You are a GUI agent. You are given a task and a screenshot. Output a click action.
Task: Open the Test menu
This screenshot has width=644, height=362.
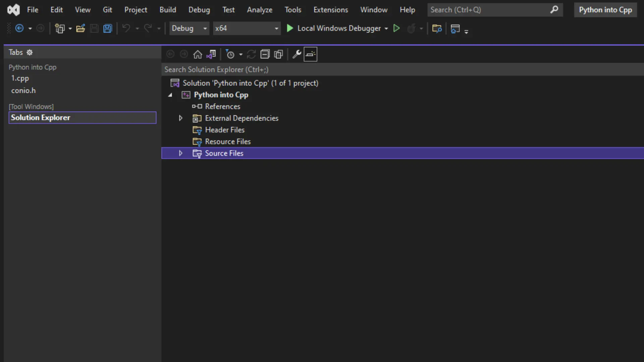click(x=228, y=10)
